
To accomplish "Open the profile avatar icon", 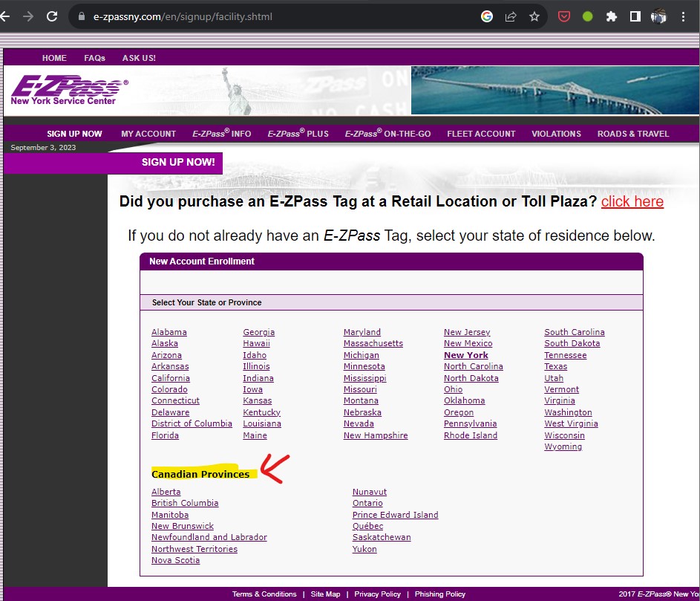I will [658, 16].
